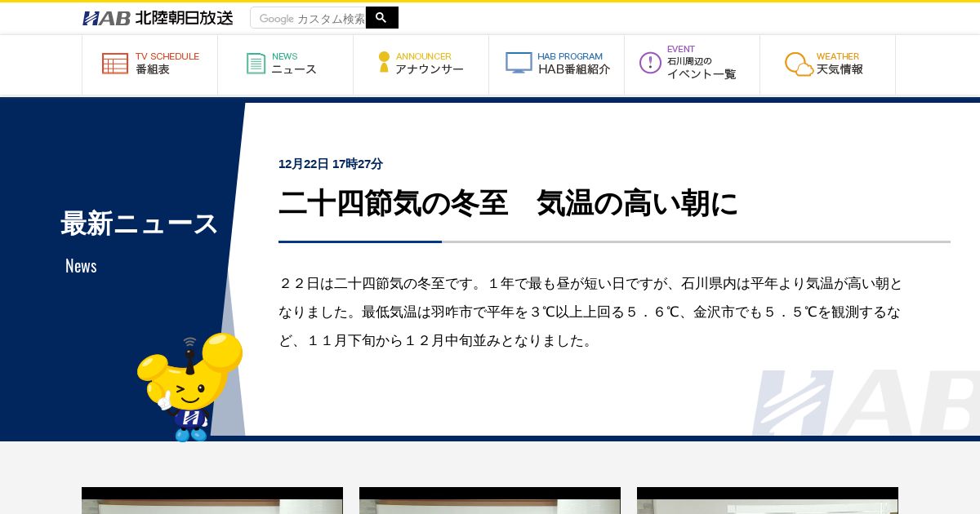The image size is (980, 514).
Task: Click the announcer person icon
Action: [x=384, y=63]
